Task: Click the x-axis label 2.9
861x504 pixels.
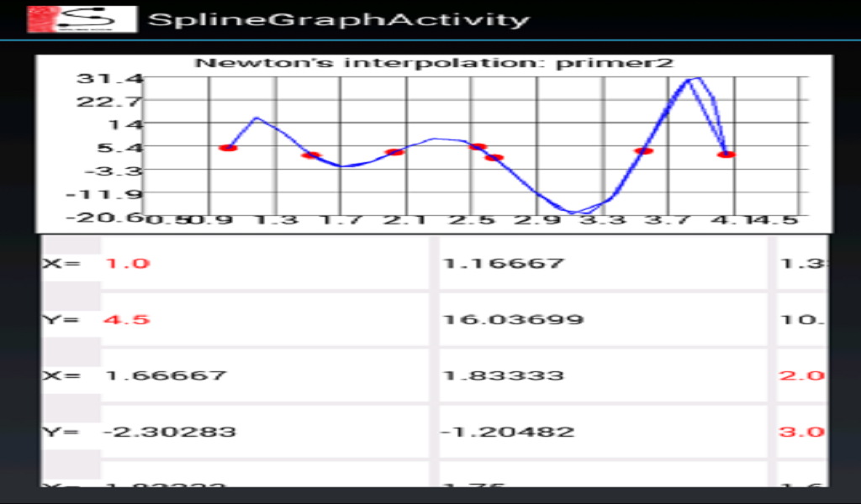Action: coord(537,220)
